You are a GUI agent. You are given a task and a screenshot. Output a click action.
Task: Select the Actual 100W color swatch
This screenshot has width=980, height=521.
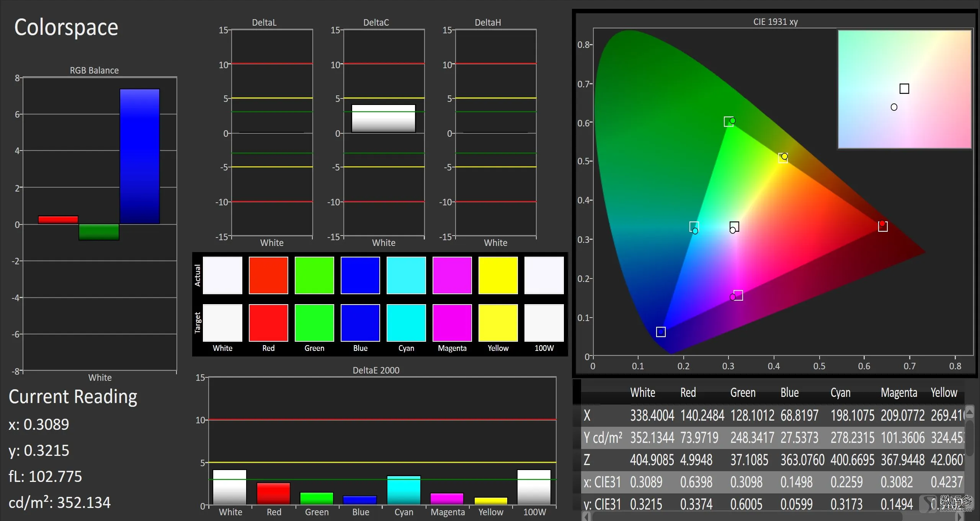[544, 275]
